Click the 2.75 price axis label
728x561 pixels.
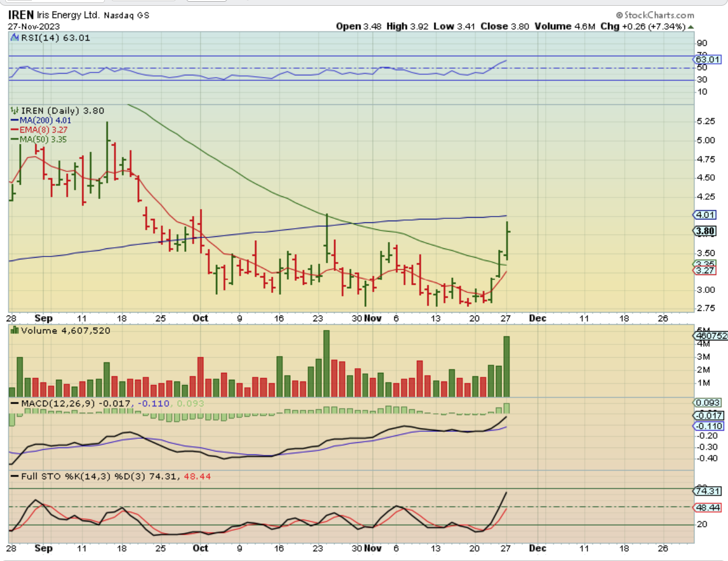pyautogui.click(x=706, y=309)
